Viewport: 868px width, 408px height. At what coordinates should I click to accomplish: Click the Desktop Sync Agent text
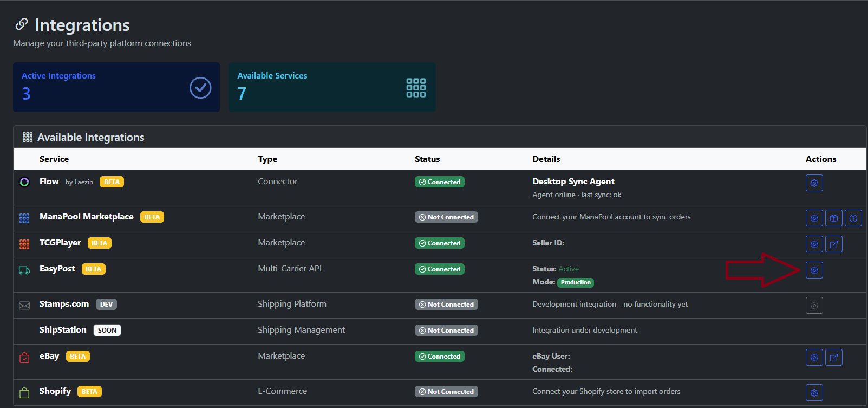tap(573, 182)
